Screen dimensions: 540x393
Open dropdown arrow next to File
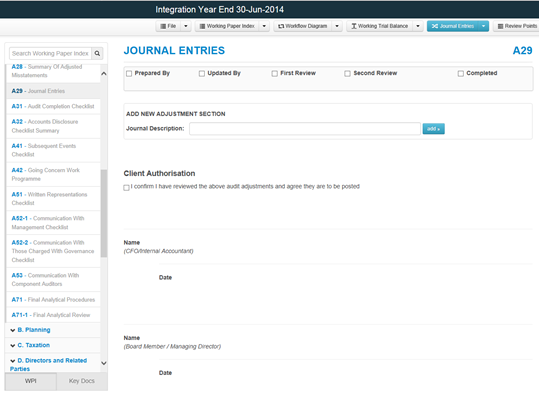[x=186, y=26]
